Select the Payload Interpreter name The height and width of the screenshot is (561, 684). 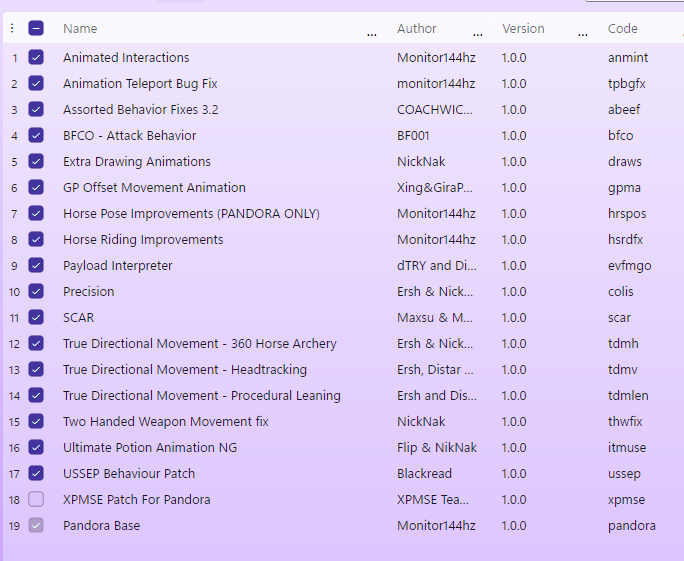click(117, 266)
